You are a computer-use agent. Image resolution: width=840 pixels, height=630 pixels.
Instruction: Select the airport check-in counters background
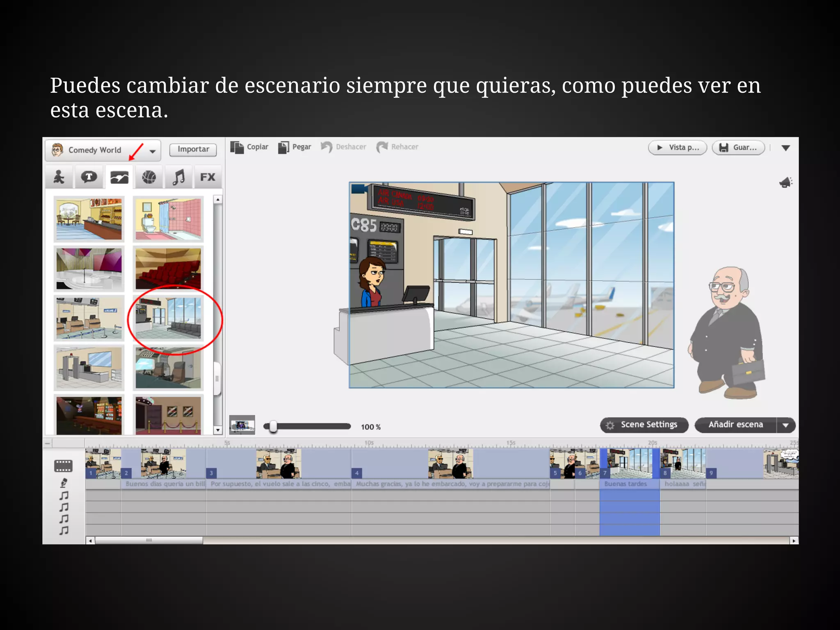tap(89, 318)
